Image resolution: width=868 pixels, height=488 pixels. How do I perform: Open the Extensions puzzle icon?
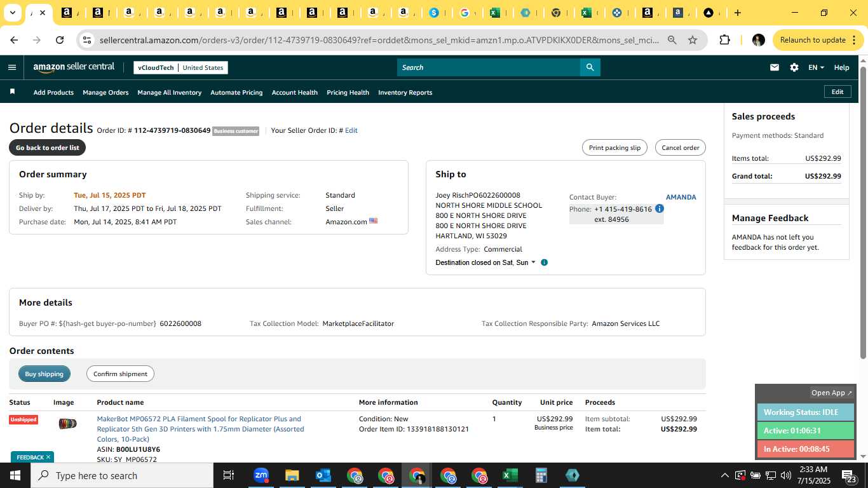click(x=724, y=40)
